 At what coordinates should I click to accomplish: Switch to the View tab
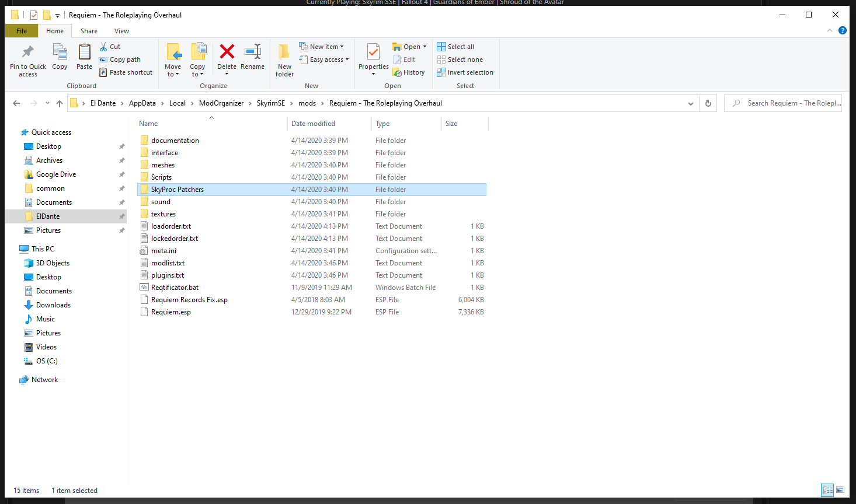(121, 31)
